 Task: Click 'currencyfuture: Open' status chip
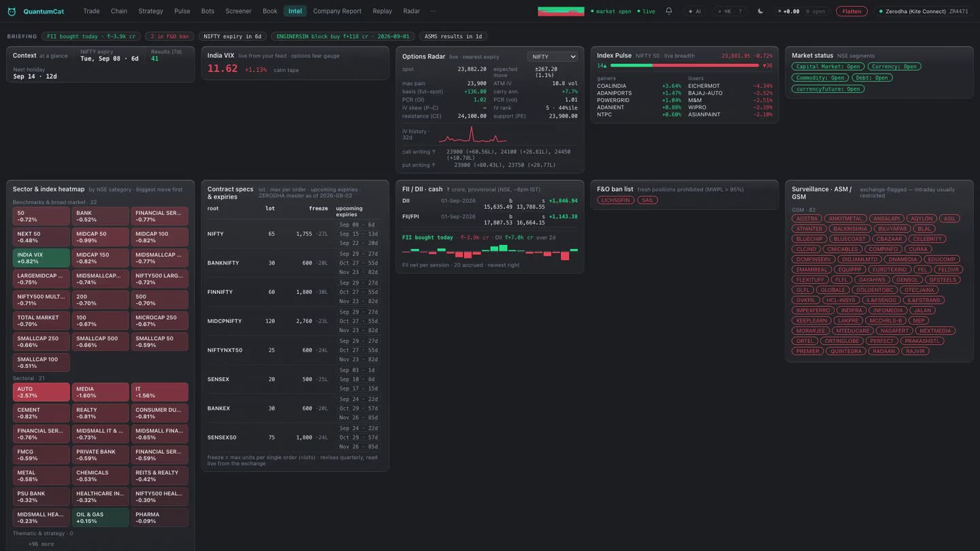click(x=828, y=89)
